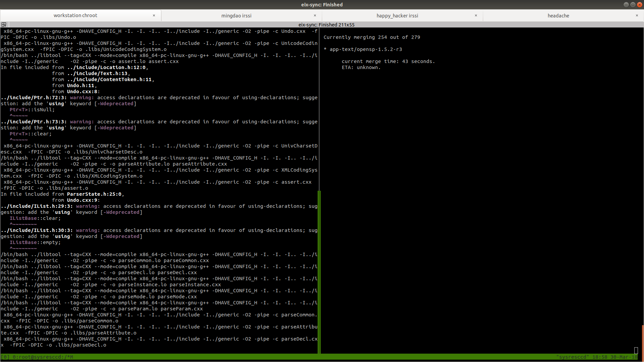The height and width of the screenshot is (362, 644).
Task: Click the ../include/Ptr.h:72:3 warning location
Action: (x=34, y=98)
